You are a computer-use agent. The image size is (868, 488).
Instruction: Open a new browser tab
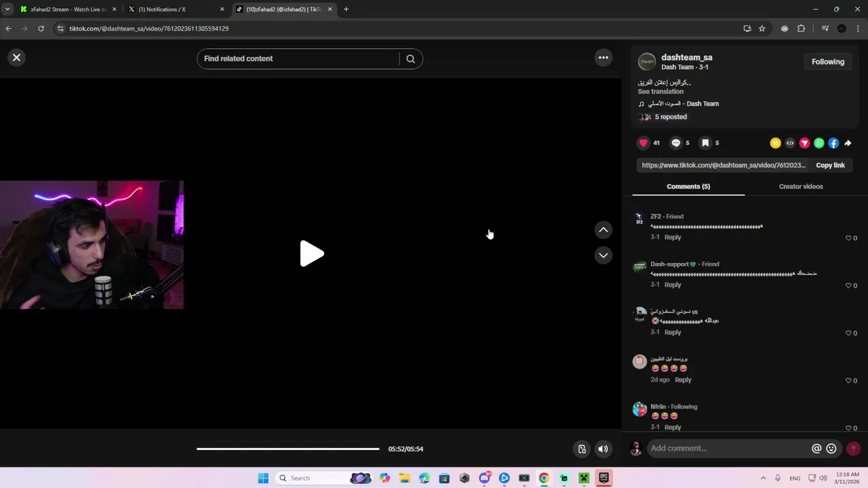pos(346,9)
